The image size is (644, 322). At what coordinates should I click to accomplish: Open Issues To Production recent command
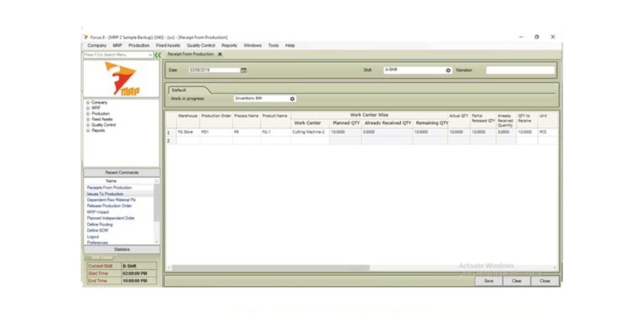point(105,194)
